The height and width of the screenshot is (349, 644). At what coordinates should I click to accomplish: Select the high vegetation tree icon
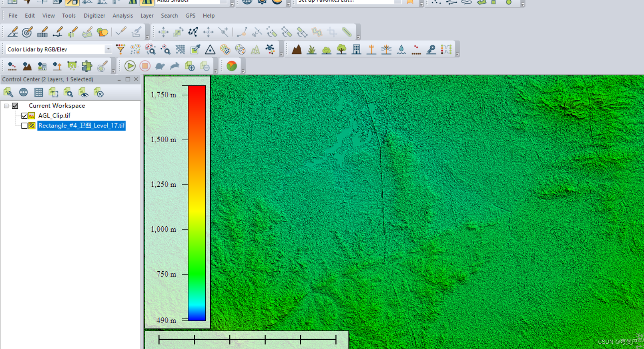[341, 49]
